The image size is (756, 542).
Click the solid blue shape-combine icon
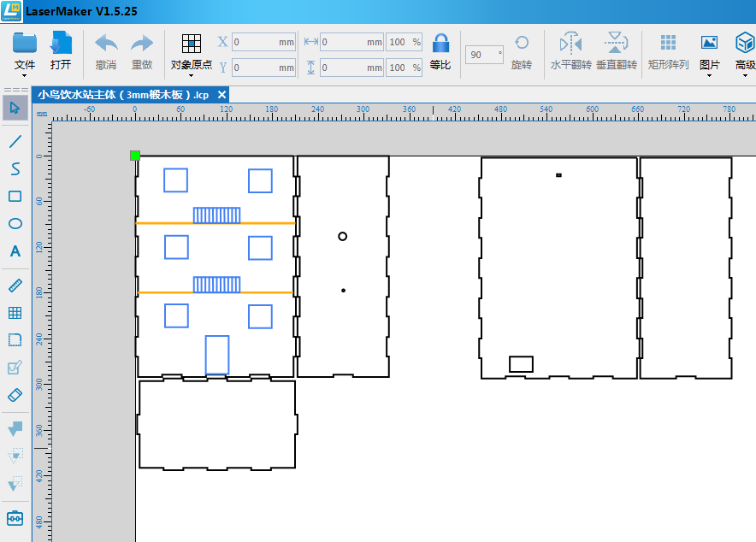[15, 428]
